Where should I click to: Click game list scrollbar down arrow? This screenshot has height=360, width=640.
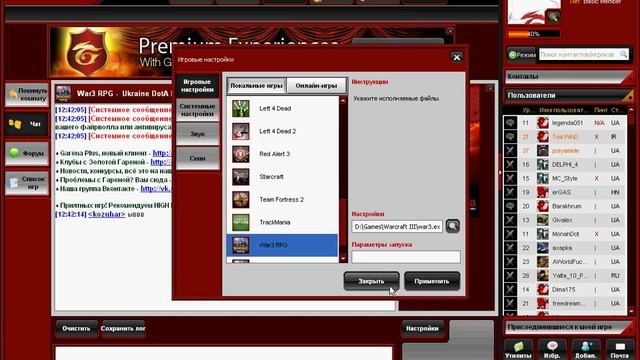click(343, 258)
